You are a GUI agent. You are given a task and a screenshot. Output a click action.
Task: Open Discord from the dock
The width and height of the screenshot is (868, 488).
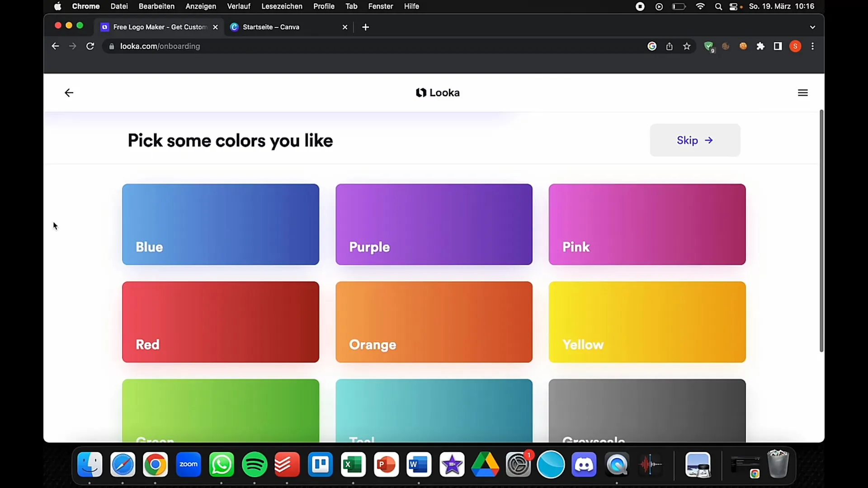[585, 465]
